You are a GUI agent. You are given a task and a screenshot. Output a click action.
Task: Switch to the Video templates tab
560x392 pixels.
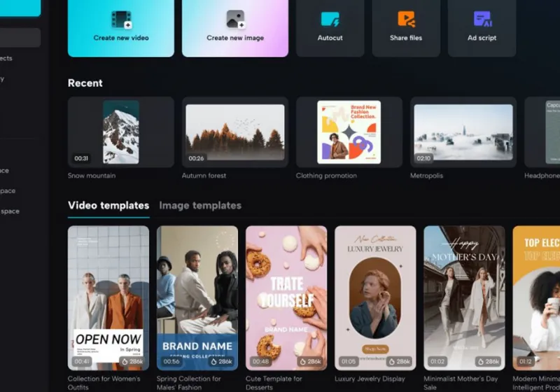108,206
